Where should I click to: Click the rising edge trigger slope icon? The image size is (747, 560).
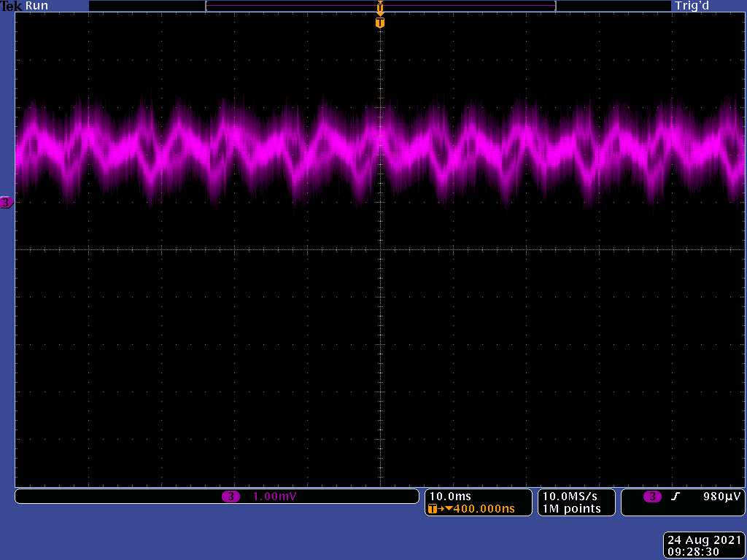point(675,497)
